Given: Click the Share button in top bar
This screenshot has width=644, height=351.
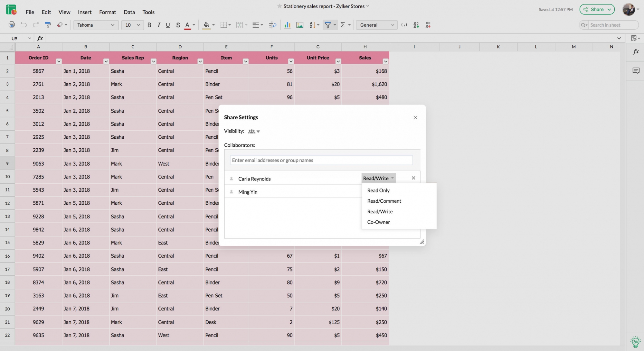Looking at the screenshot, I should click(x=597, y=9).
